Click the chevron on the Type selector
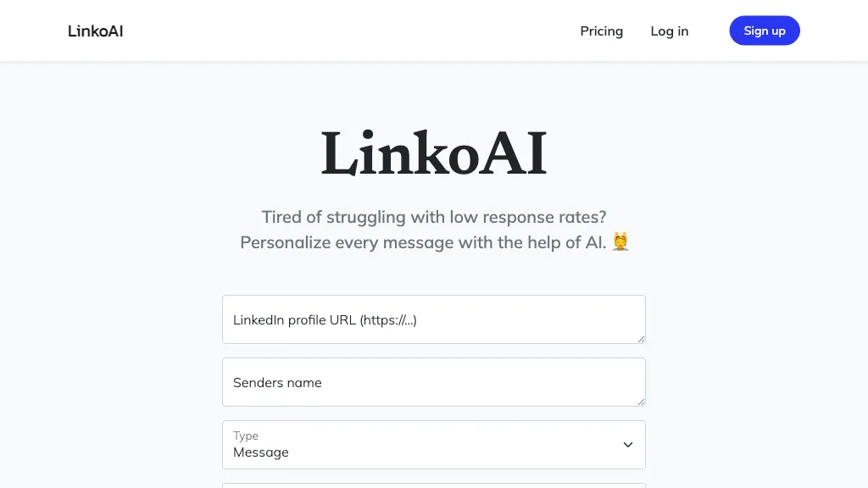868x488 pixels. click(x=627, y=444)
